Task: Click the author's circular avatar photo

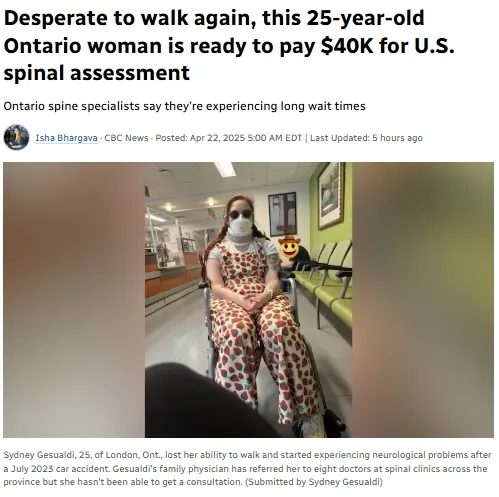Action: [x=16, y=137]
